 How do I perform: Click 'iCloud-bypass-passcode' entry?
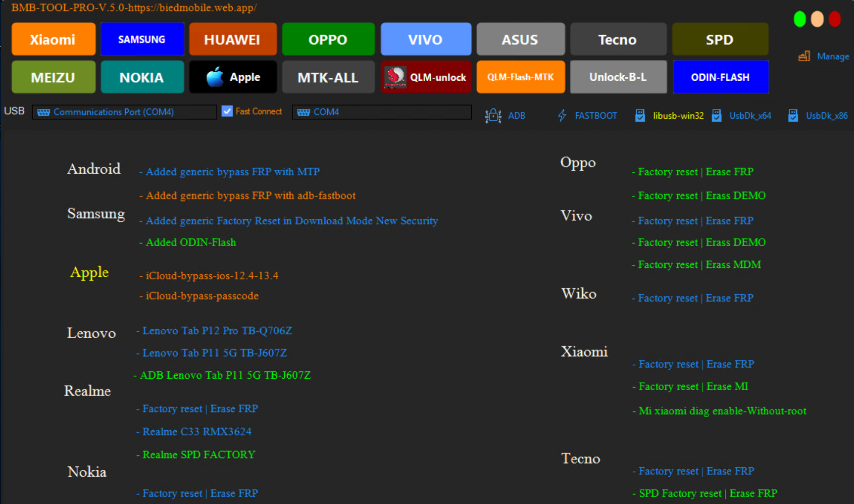199,296
